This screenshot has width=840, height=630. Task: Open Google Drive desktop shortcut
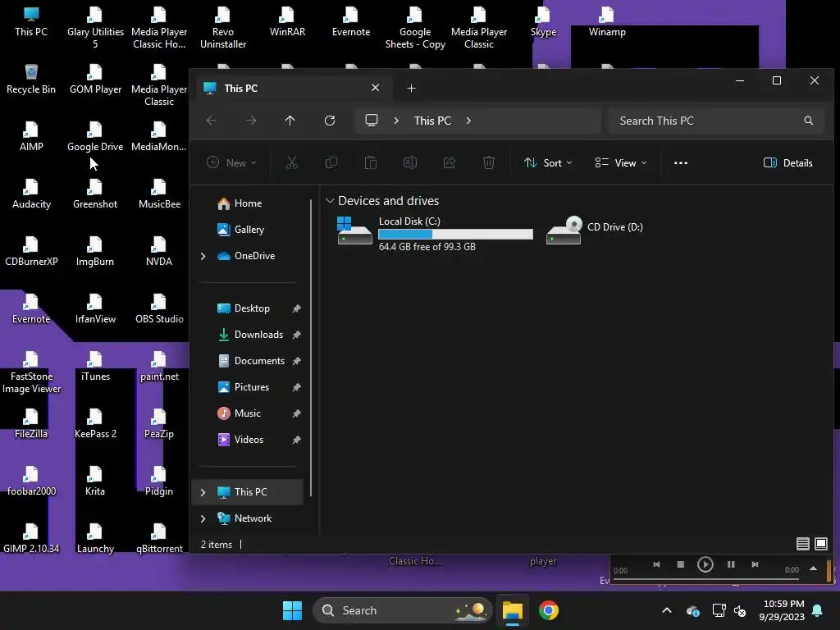95,136
